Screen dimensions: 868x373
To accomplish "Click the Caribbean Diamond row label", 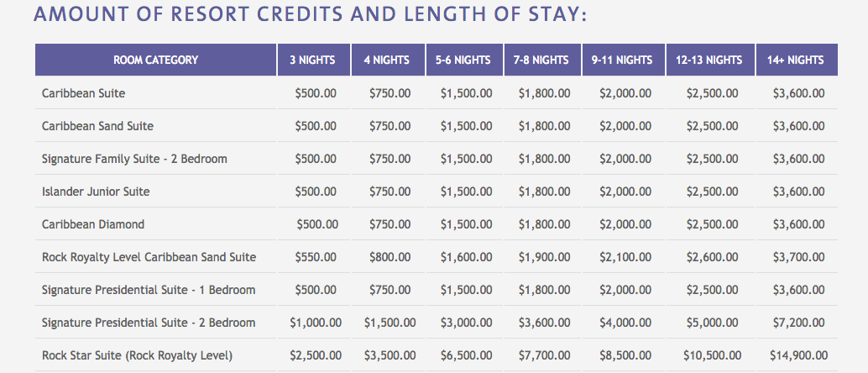I will tap(93, 224).
